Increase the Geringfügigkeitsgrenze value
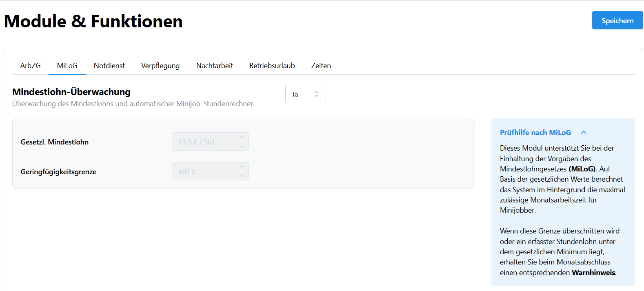Viewport: 644px width, 291px height. pyautogui.click(x=242, y=167)
